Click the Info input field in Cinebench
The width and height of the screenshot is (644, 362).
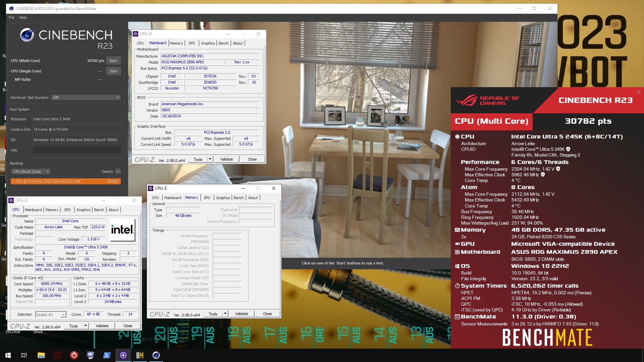click(76, 150)
